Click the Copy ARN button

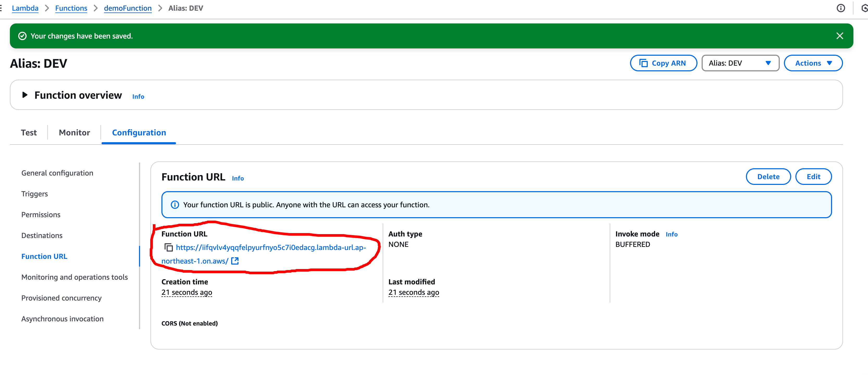click(663, 63)
